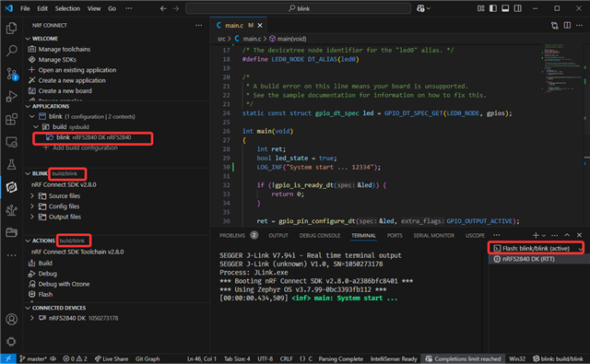Open the View menu
The width and height of the screenshot is (590, 364).
coord(94,8)
